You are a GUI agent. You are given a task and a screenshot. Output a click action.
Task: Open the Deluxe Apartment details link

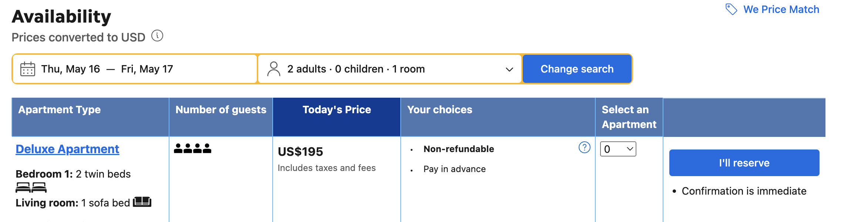pyautogui.click(x=67, y=148)
